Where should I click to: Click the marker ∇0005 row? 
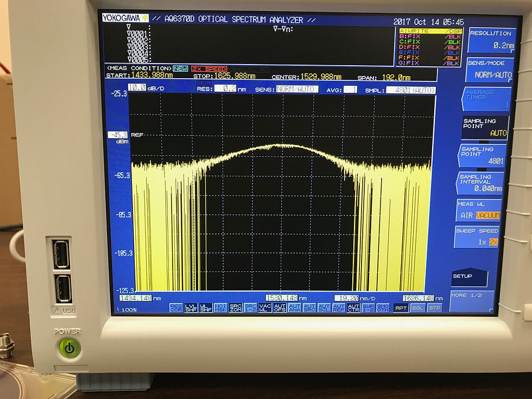(x=139, y=60)
